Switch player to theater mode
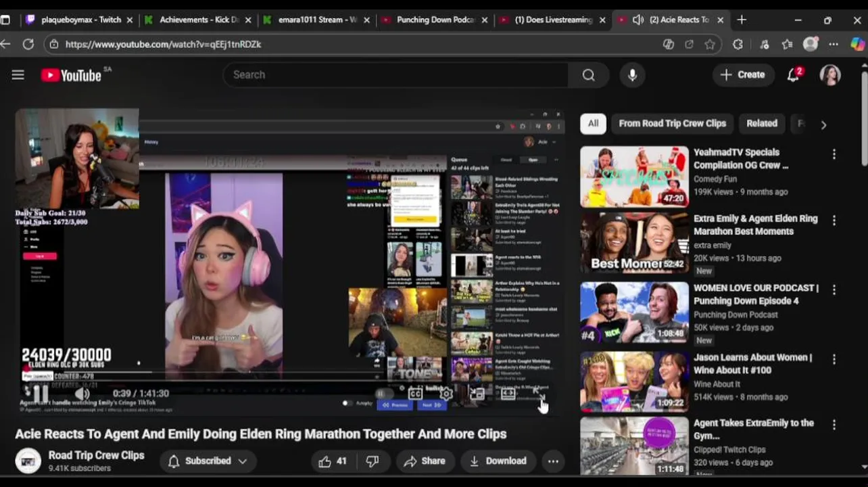The width and height of the screenshot is (868, 487). 508,394
